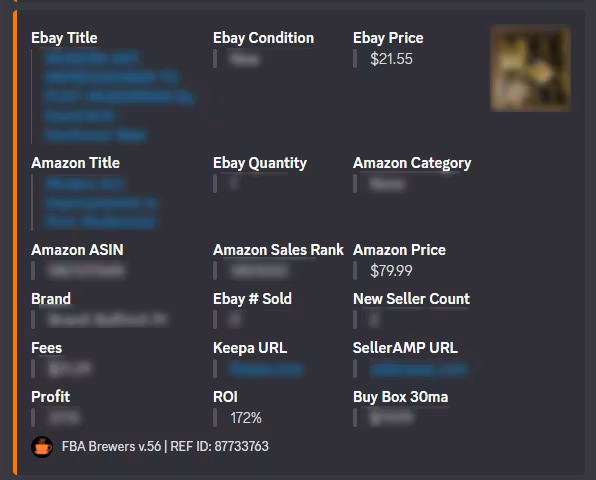Click the Ebay Condition field heading

pyautogui.click(x=263, y=38)
